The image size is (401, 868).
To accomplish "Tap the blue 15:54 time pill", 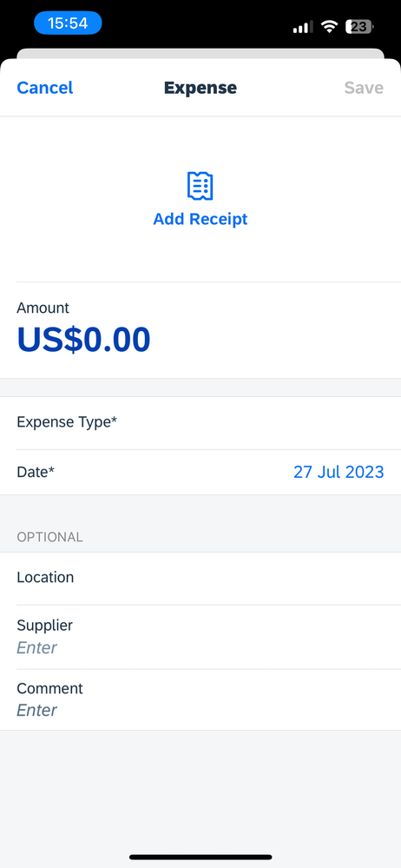I will pyautogui.click(x=68, y=23).
